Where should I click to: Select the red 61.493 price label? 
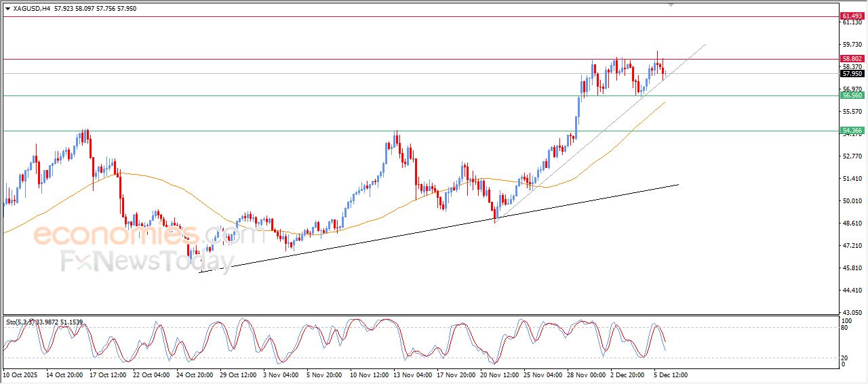[x=852, y=16]
